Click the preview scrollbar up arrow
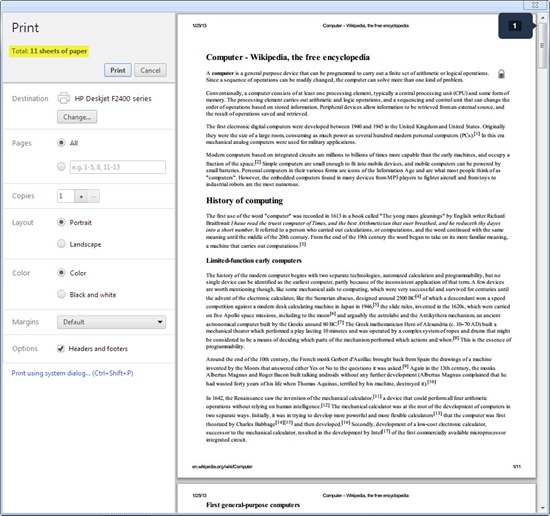Image resolution: width=550 pixels, height=516 pixels. [543, 17]
